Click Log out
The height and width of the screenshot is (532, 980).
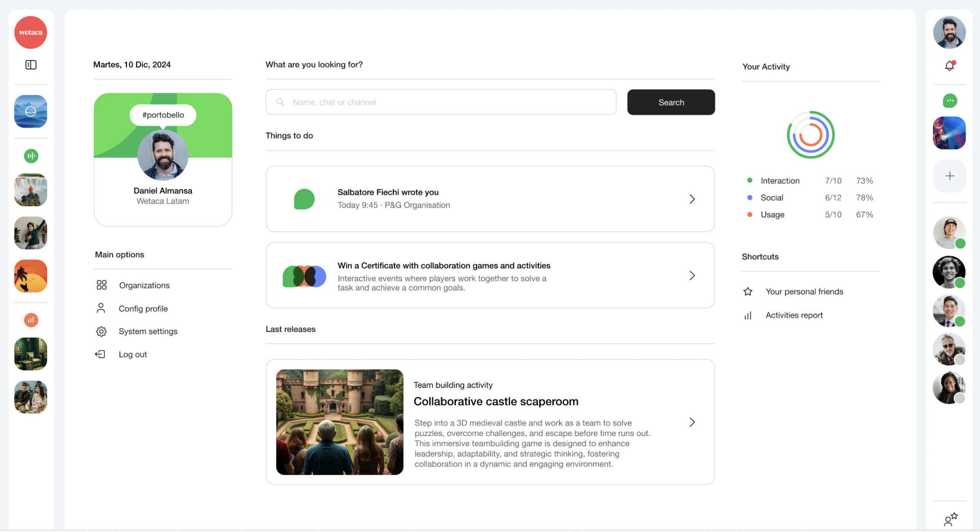(x=132, y=355)
